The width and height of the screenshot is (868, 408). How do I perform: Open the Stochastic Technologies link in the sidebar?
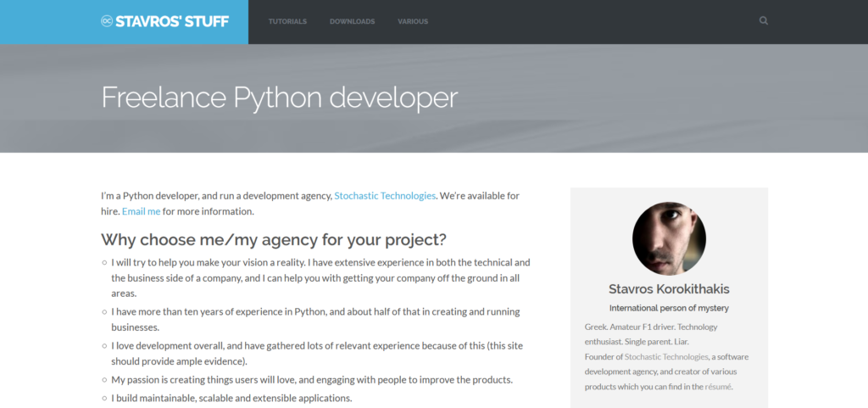[x=666, y=356]
